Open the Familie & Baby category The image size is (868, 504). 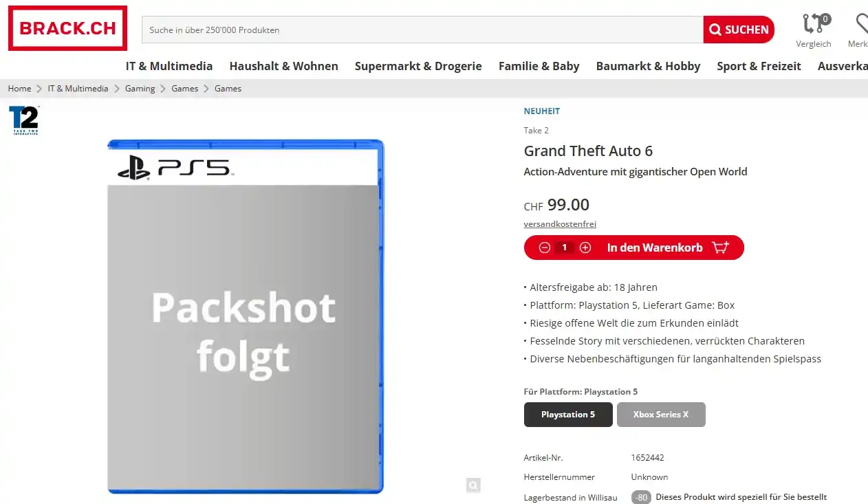pyautogui.click(x=539, y=66)
